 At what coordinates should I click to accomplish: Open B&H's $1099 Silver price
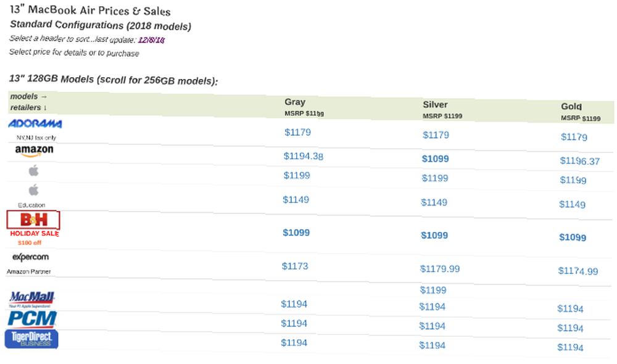click(x=434, y=235)
